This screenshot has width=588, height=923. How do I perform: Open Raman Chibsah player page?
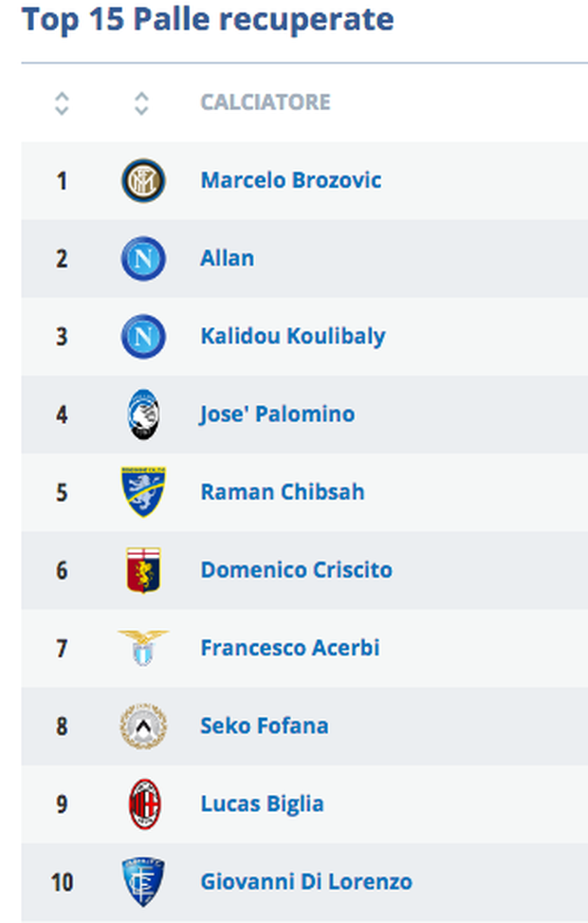coord(282,492)
